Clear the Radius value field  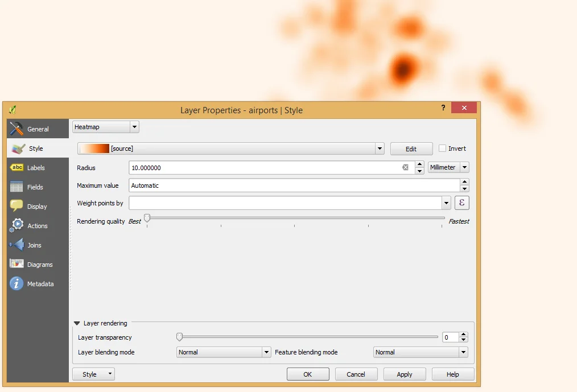click(405, 167)
